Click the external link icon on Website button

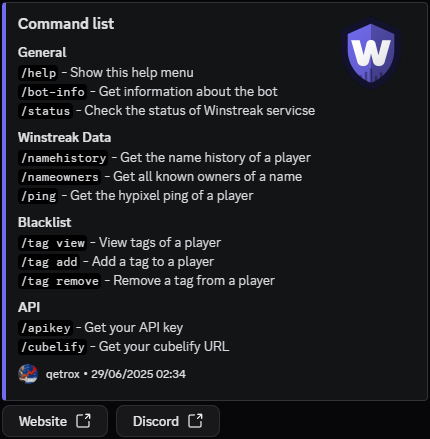pos(83,421)
